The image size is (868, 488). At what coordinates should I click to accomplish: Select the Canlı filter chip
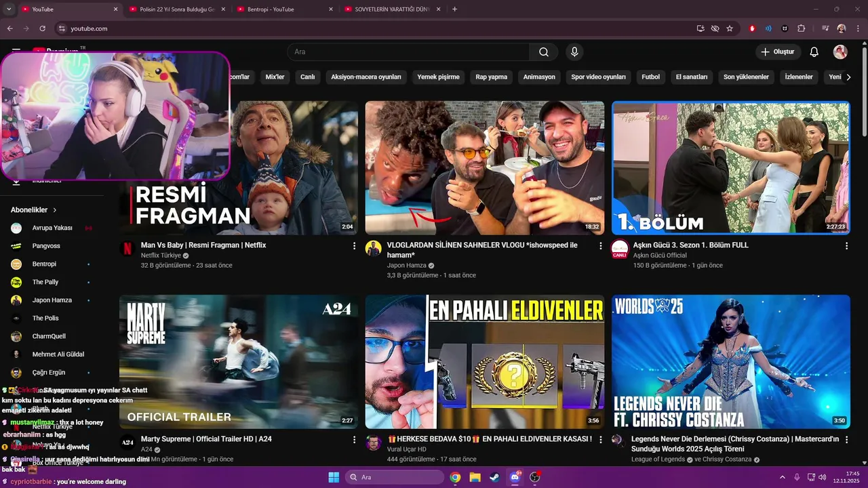308,77
